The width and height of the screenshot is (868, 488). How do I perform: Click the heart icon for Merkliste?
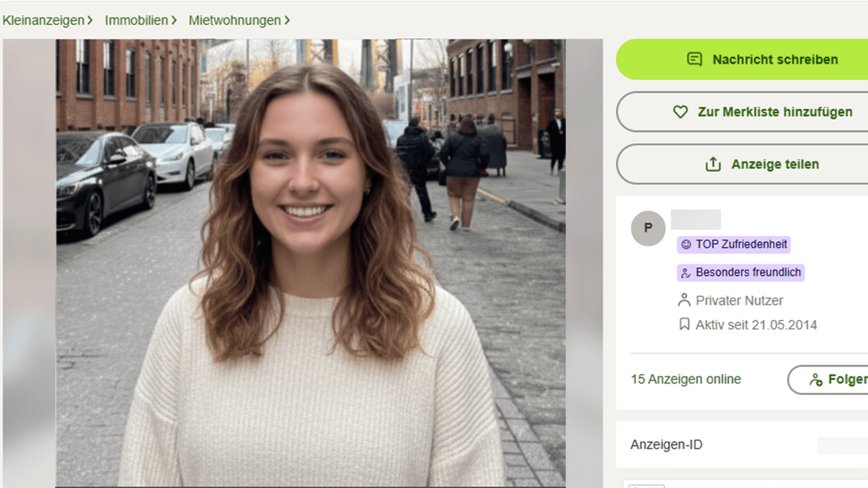pos(680,112)
